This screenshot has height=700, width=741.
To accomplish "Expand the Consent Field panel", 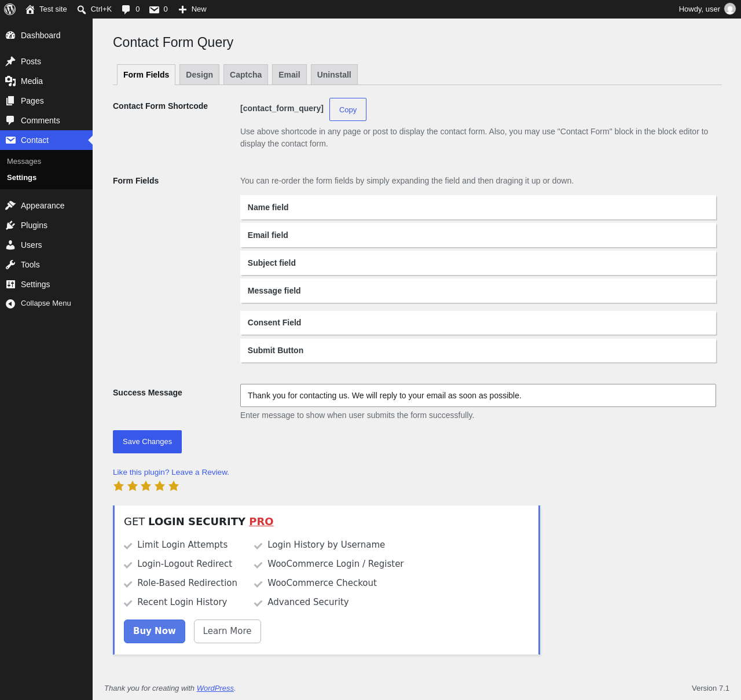I will click(478, 322).
